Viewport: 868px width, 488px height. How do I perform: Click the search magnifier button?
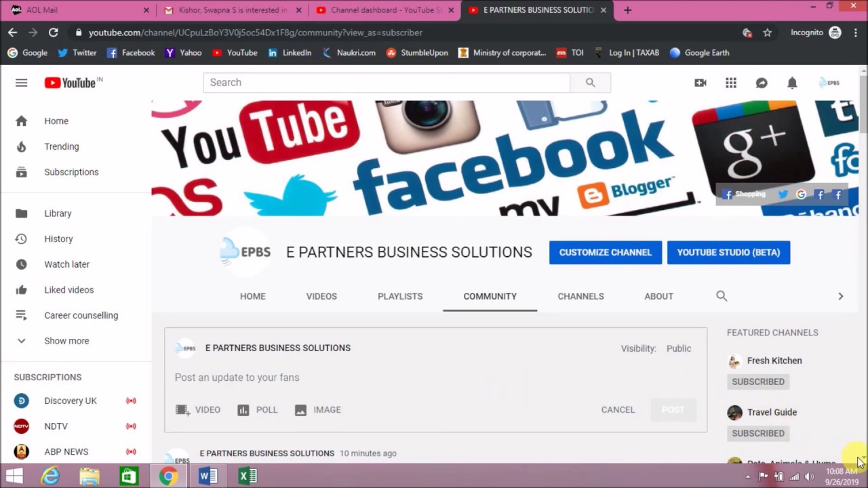[x=590, y=83]
